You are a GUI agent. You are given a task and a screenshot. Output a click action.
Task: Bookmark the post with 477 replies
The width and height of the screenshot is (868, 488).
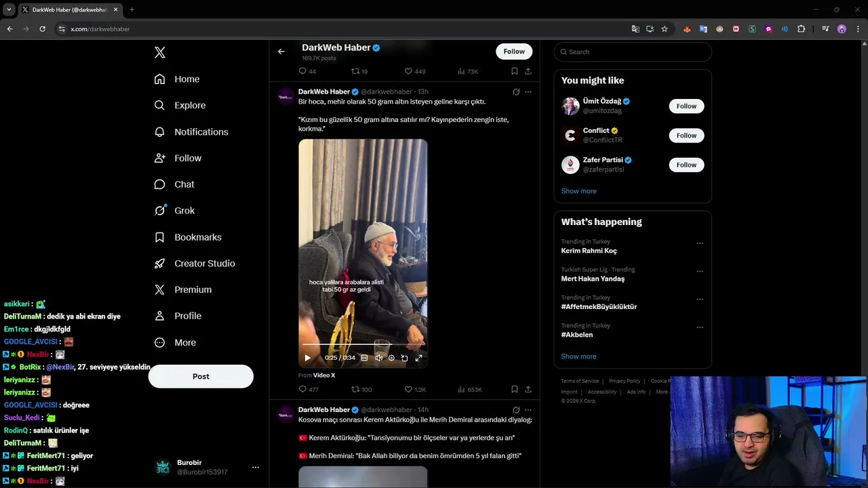(x=515, y=390)
